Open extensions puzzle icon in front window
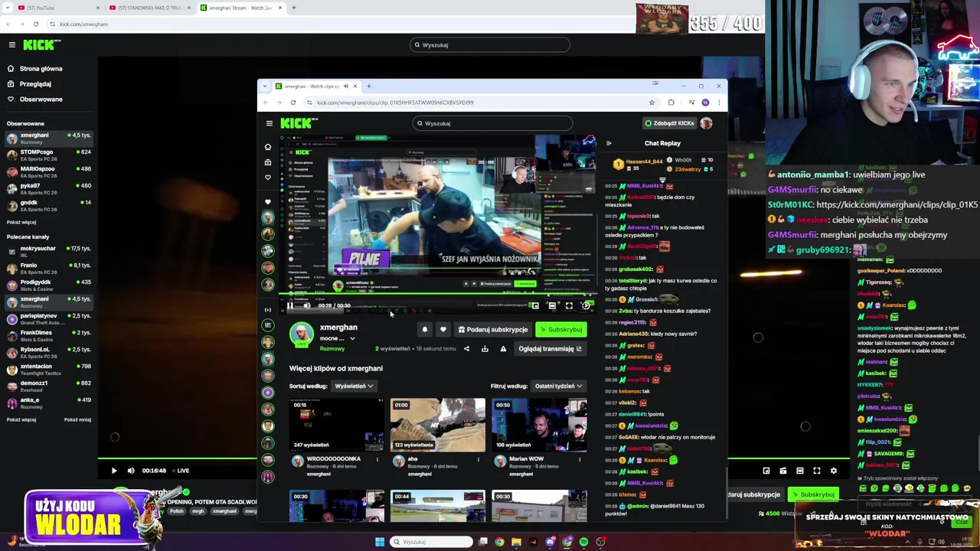This screenshot has width=980, height=551. [671, 103]
